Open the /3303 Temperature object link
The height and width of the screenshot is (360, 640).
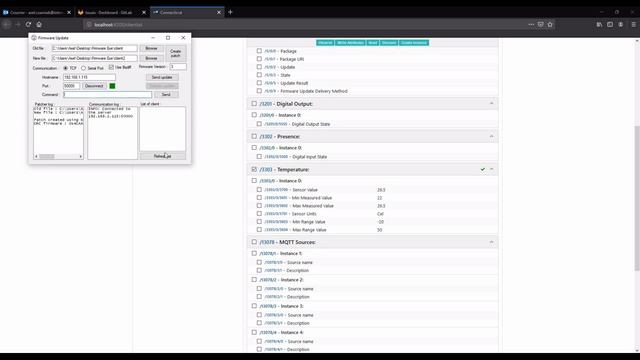[x=266, y=169]
